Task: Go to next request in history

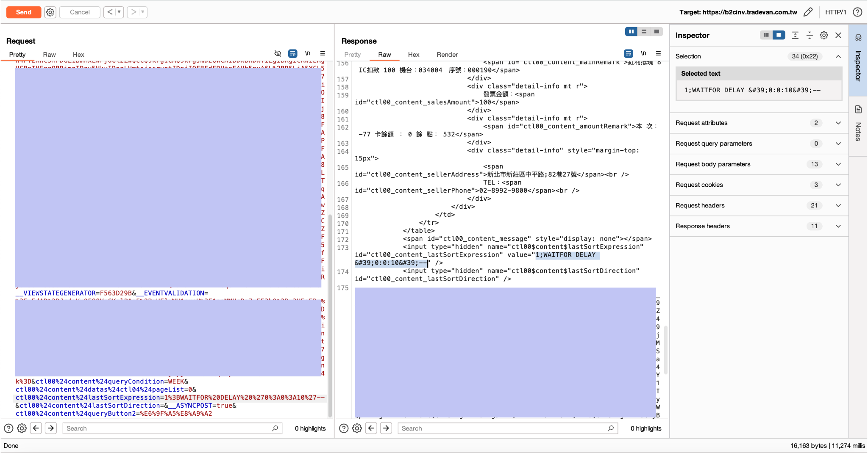Action: pos(134,12)
